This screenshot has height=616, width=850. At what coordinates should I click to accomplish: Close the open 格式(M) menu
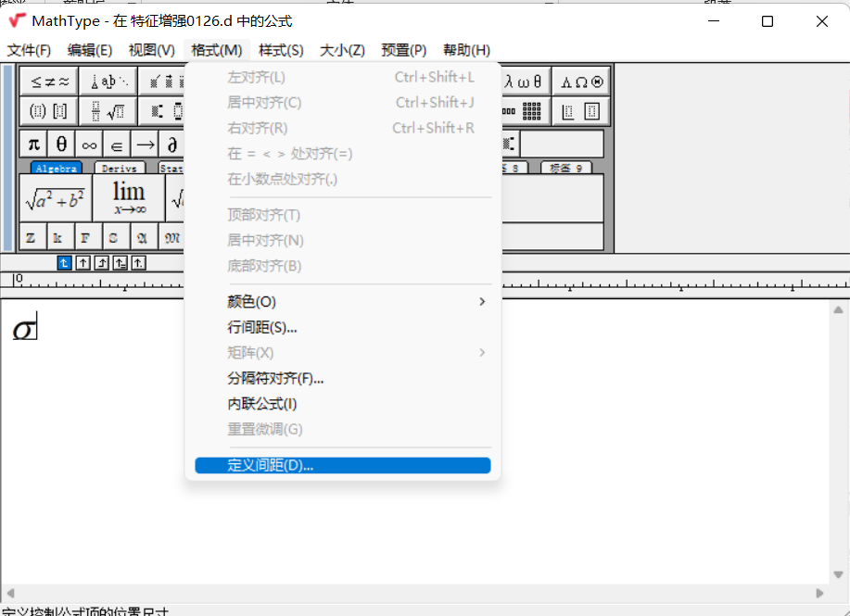coord(217,50)
